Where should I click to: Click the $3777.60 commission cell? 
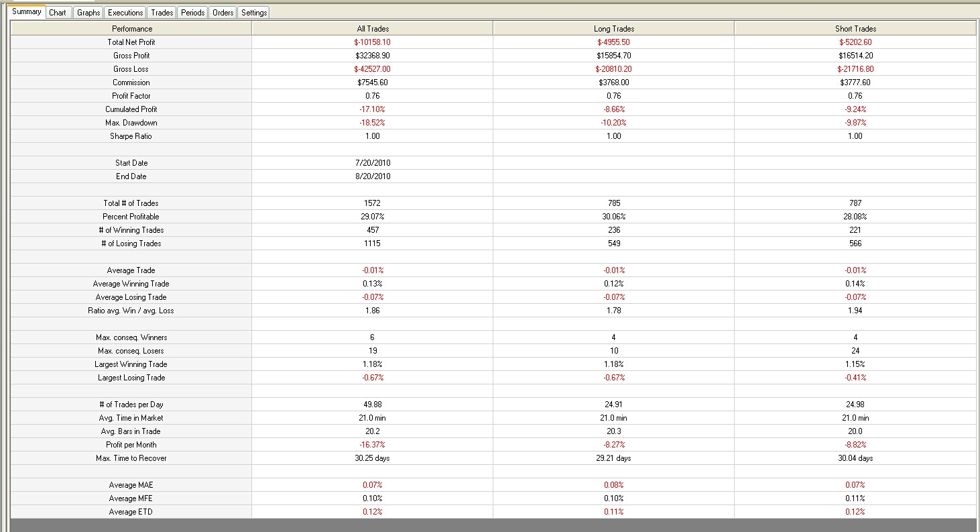tap(855, 83)
